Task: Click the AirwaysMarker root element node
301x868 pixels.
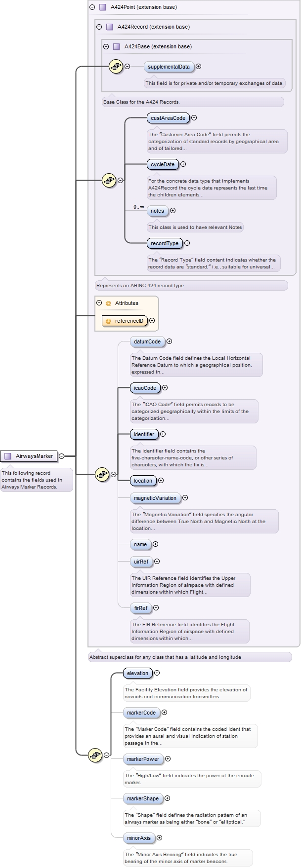Action: [34, 456]
